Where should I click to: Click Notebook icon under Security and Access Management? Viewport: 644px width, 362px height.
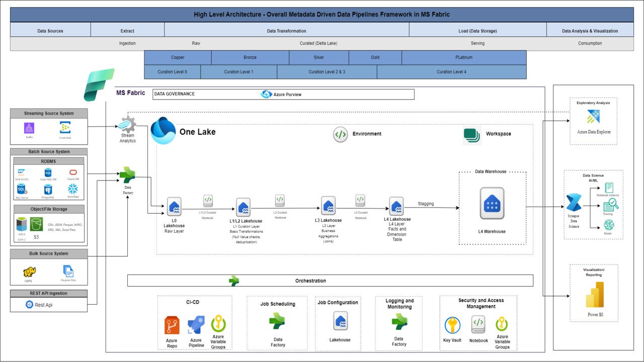(x=478, y=325)
